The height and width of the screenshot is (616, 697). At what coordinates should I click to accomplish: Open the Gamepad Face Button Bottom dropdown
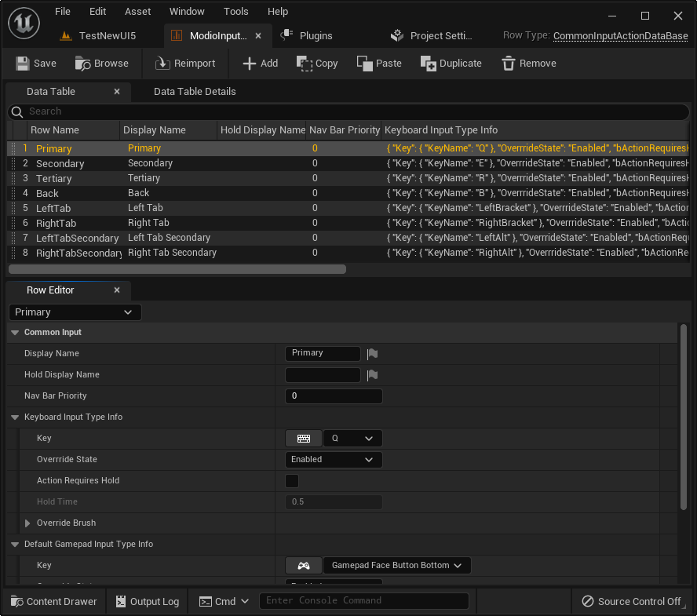click(396, 566)
